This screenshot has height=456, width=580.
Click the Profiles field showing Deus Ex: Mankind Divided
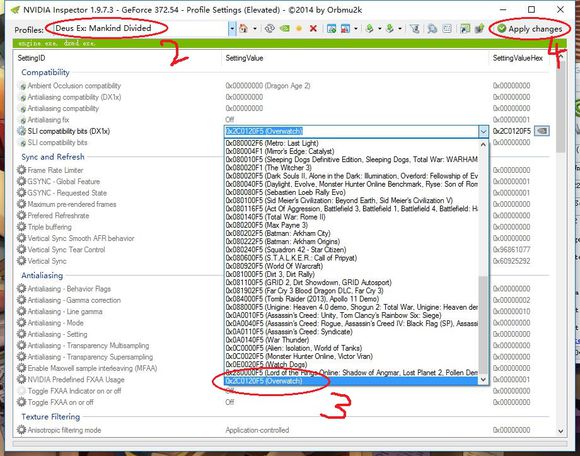(141, 28)
